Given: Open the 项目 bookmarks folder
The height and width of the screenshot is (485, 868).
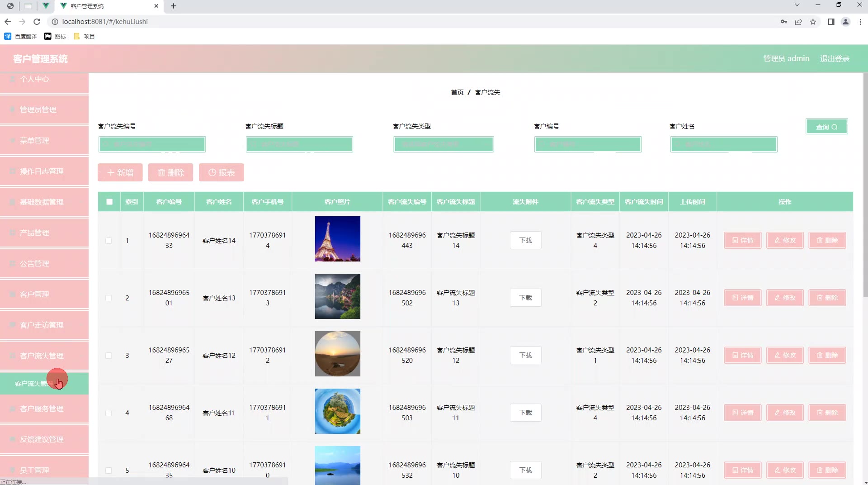Looking at the screenshot, I should (x=84, y=36).
